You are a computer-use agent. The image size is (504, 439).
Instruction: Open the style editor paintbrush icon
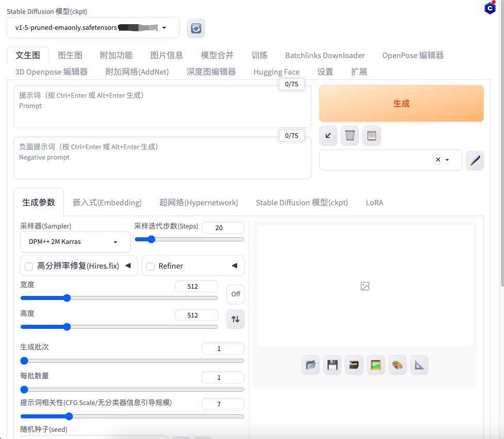pyautogui.click(x=475, y=160)
